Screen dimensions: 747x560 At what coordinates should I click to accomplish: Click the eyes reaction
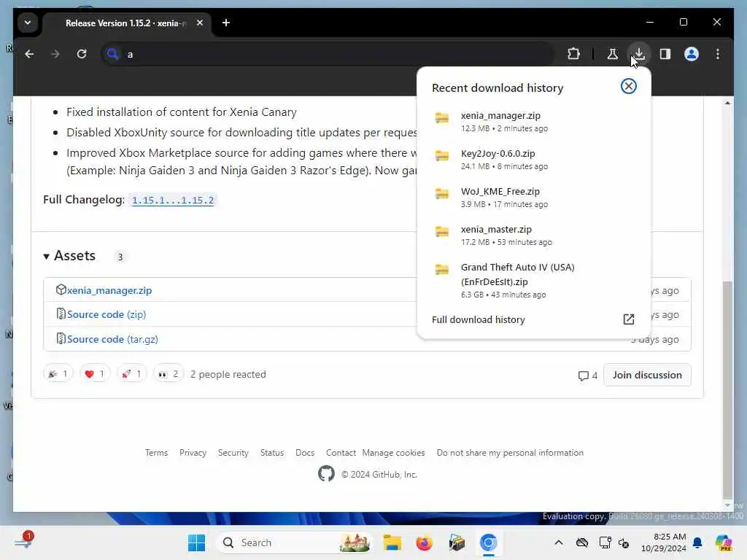169,374
